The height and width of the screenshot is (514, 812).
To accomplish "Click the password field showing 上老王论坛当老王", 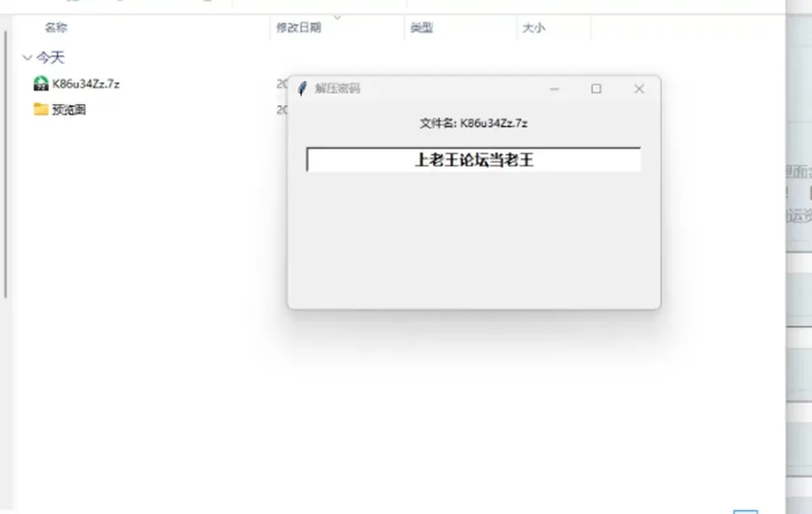I will [474, 160].
